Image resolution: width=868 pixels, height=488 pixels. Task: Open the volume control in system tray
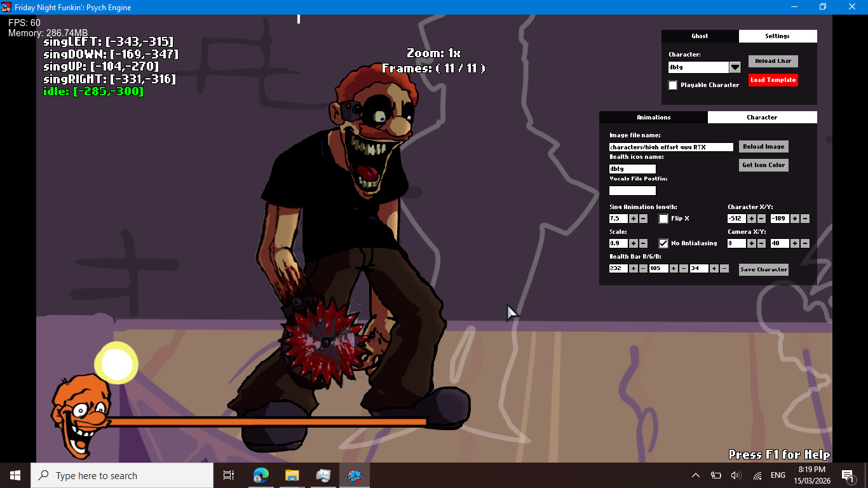click(736, 475)
